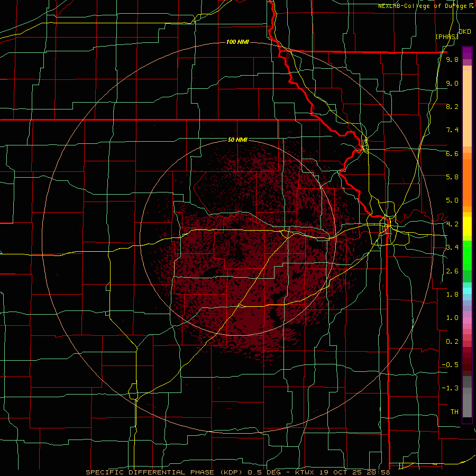The image size is (476, 476).
Task: Pick the cyan swatch near 1.8
Action: pyautogui.click(x=467, y=291)
